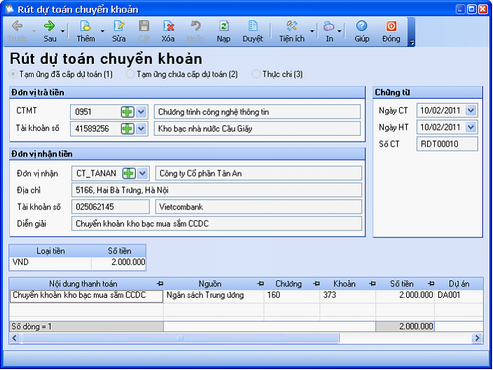Select the Khoản cell 373

click(348, 295)
